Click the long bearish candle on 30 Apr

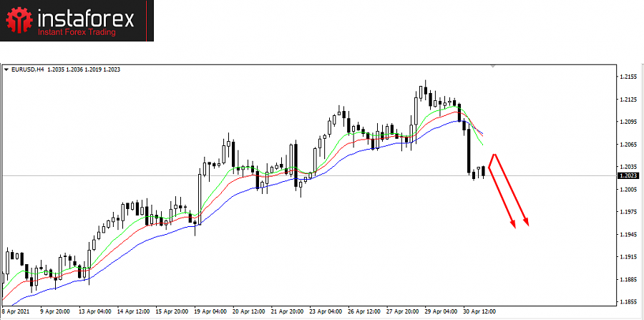(x=469, y=150)
